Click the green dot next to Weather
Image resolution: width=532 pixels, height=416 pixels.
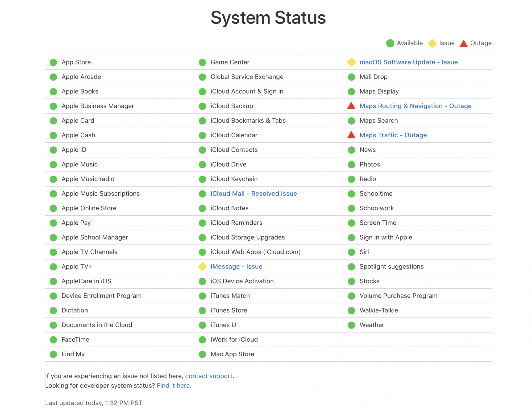click(x=351, y=325)
